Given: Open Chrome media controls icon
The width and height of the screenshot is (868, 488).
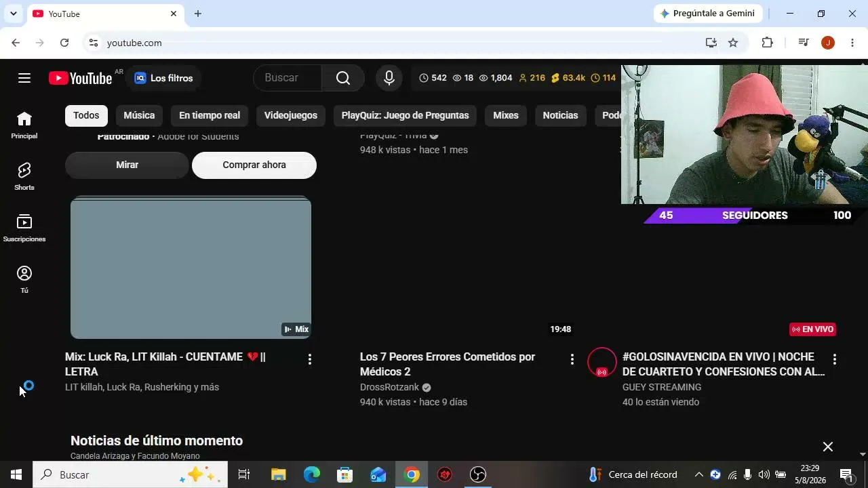Looking at the screenshot, I should tap(804, 43).
